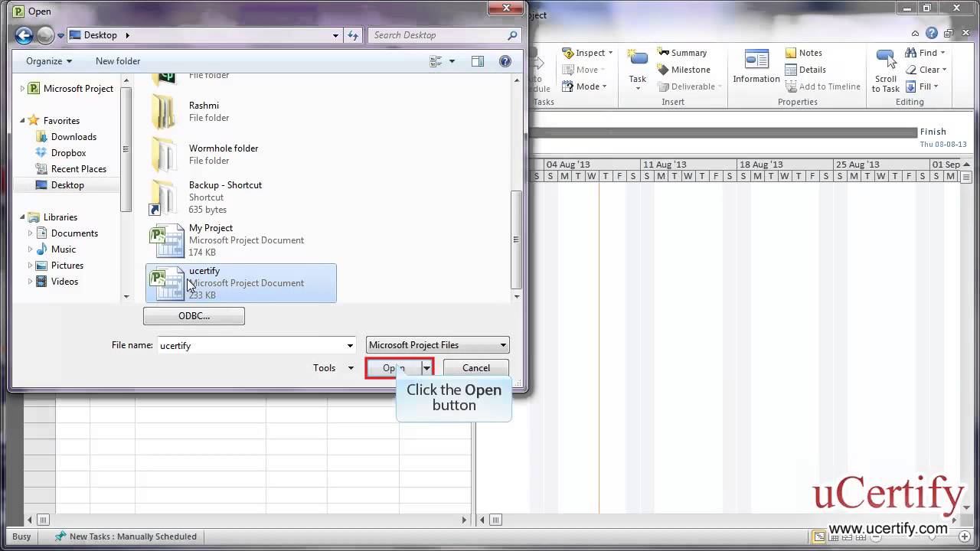Select the Rashmi folder icon
Image resolution: width=980 pixels, height=551 pixels.
164,112
